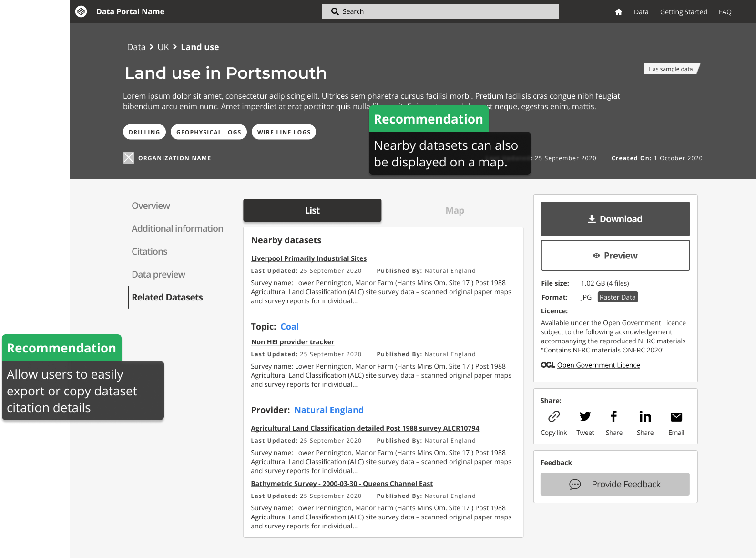This screenshot has width=756, height=558.
Task: Open Agricultural Land Classification ALCR10794 dataset
Action: click(x=365, y=428)
